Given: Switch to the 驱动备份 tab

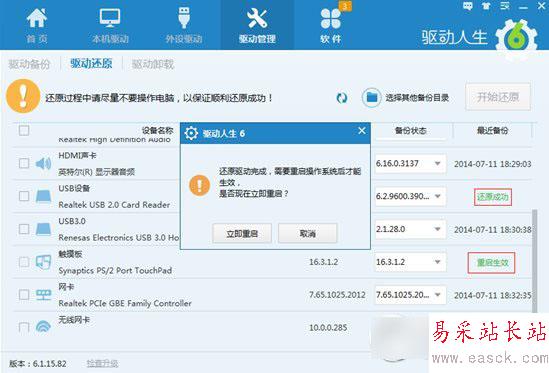Looking at the screenshot, I should tap(29, 64).
